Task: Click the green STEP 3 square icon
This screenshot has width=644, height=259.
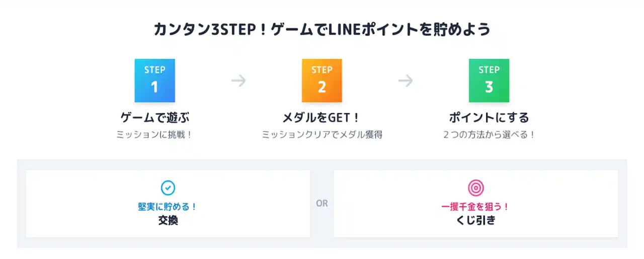Action: pyautogui.click(x=489, y=81)
